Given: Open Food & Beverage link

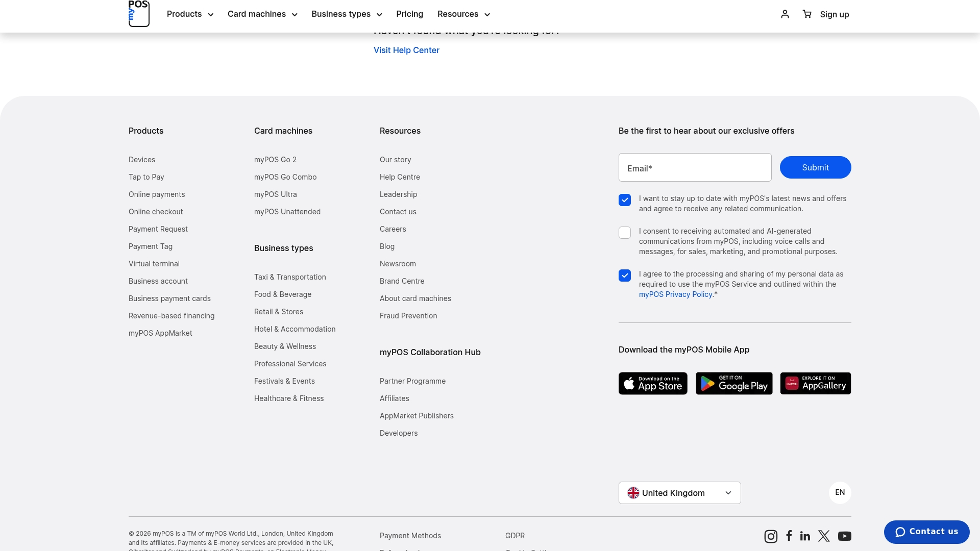Looking at the screenshot, I should pos(283,294).
